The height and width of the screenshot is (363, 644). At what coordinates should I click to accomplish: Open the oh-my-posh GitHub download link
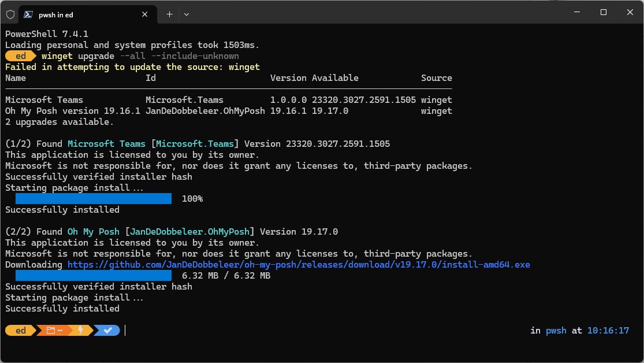click(299, 265)
